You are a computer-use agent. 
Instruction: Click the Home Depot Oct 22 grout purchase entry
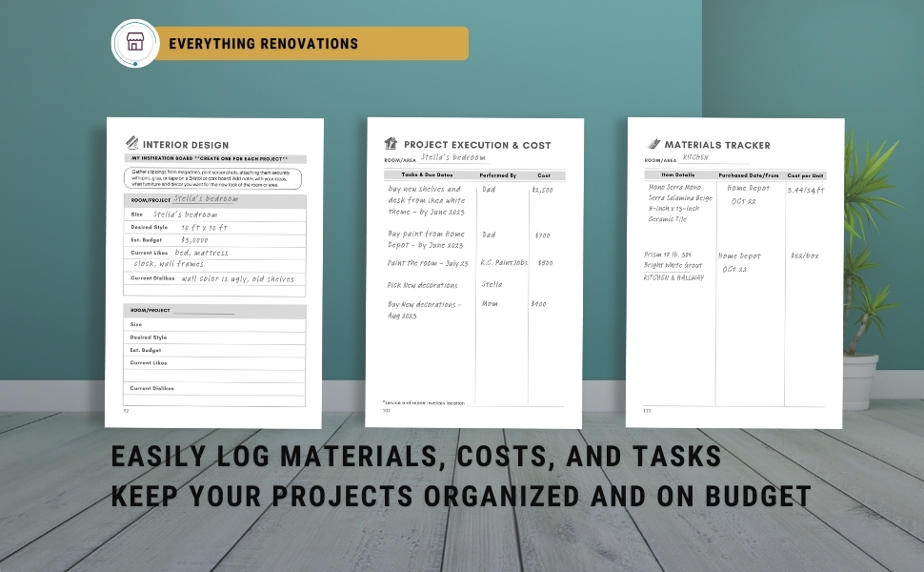click(x=739, y=262)
